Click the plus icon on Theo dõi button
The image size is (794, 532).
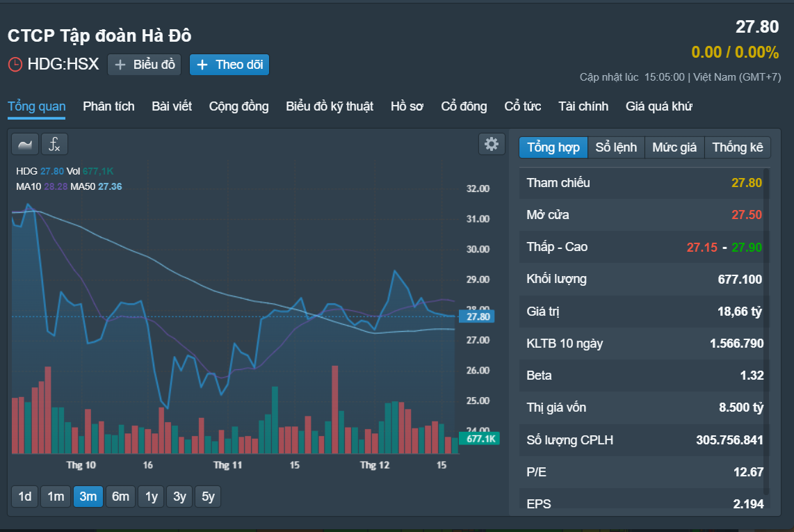pyautogui.click(x=202, y=65)
